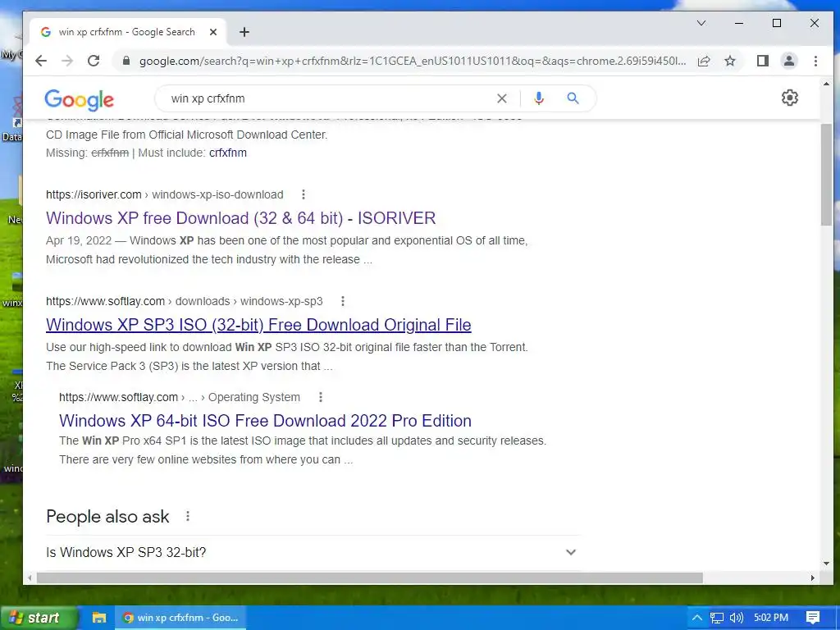View site information via padlock icon
This screenshot has height=630, width=840.
[x=126, y=61]
